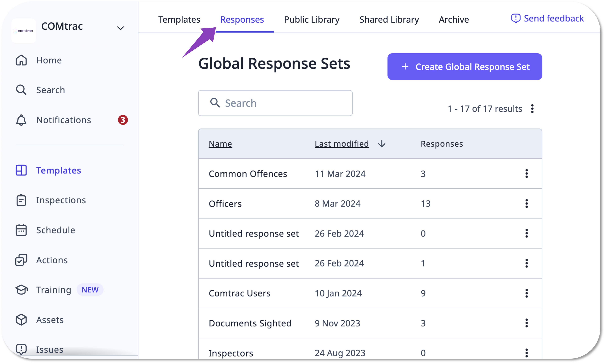The width and height of the screenshot is (606, 364).
Task: Toggle sort direction arrow beside Last modified
Action: [x=382, y=144]
